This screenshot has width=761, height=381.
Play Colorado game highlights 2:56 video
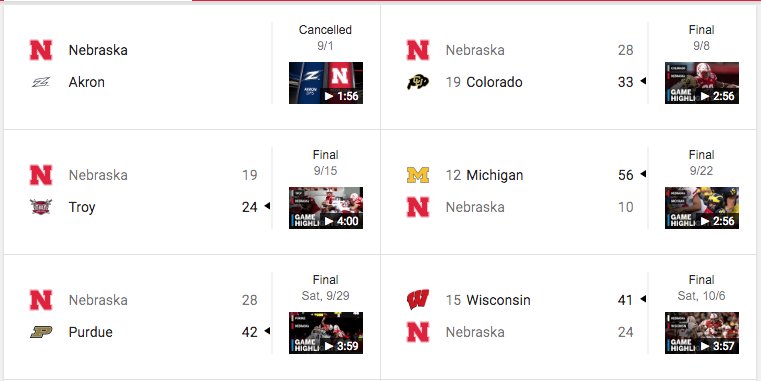pyautogui.click(x=702, y=83)
